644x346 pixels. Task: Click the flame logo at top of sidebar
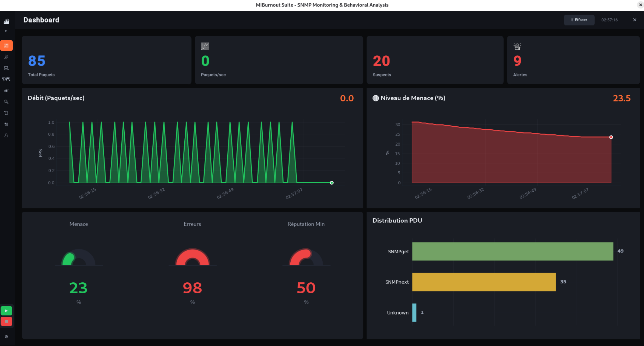[x=6, y=21]
